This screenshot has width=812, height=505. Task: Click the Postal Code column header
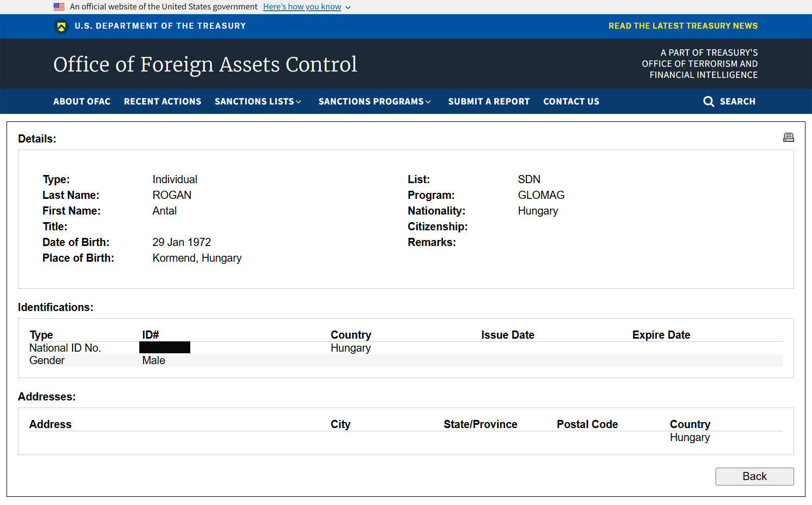click(587, 424)
